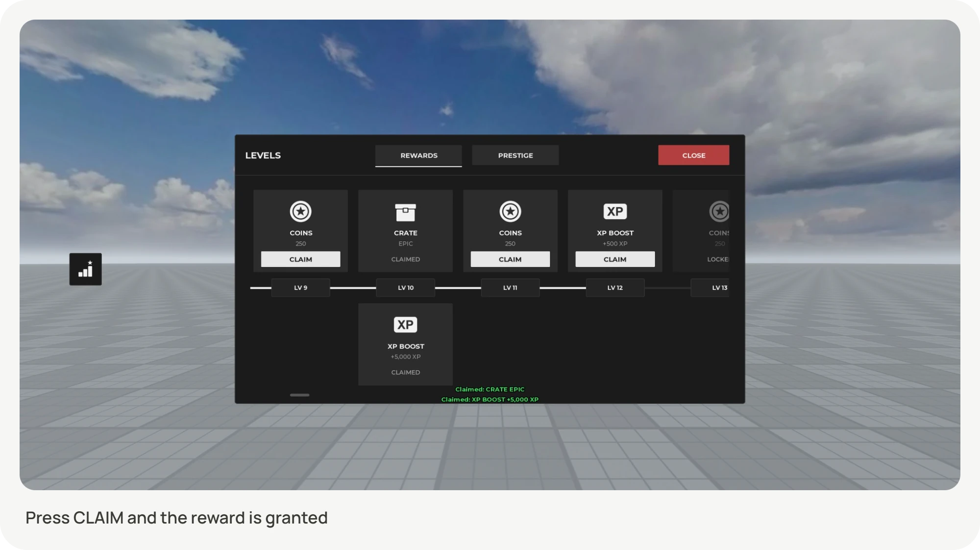Close the Levels window
Viewport: 980px width, 550px height.
point(693,155)
